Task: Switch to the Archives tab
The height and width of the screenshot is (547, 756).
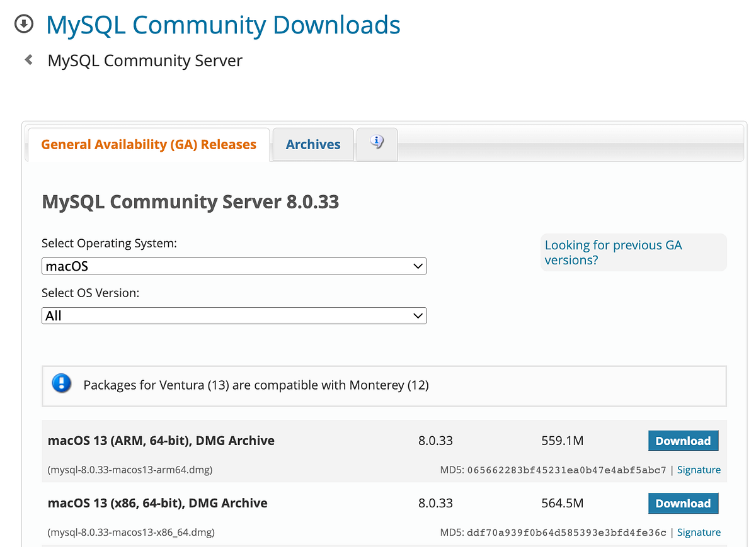Action: (312, 144)
